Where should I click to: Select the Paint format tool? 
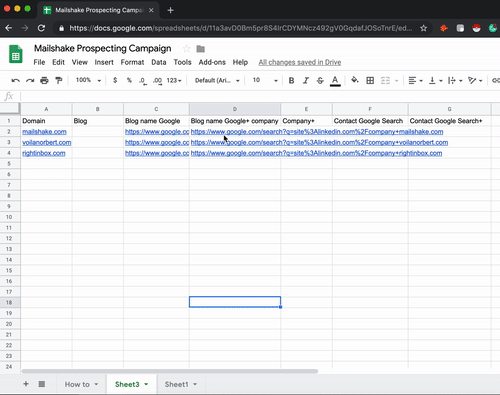click(x=59, y=80)
